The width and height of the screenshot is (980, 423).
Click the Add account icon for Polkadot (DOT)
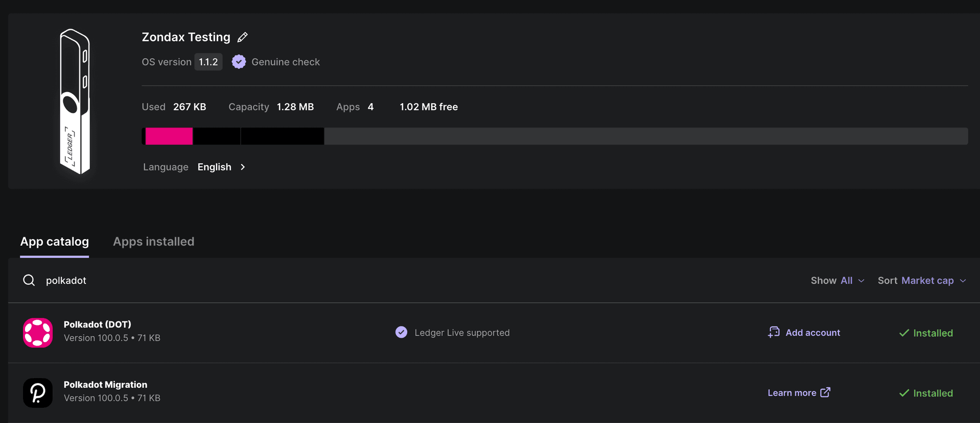(774, 332)
